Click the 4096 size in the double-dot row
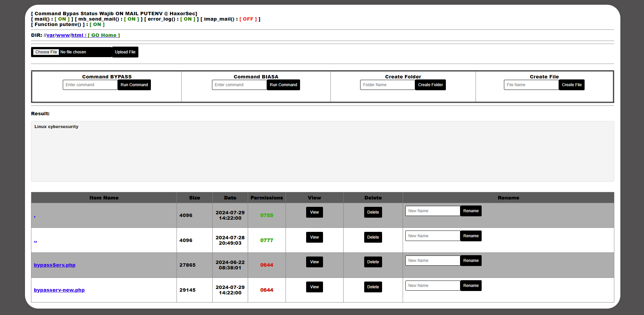This screenshot has height=315, width=644. 186,240
